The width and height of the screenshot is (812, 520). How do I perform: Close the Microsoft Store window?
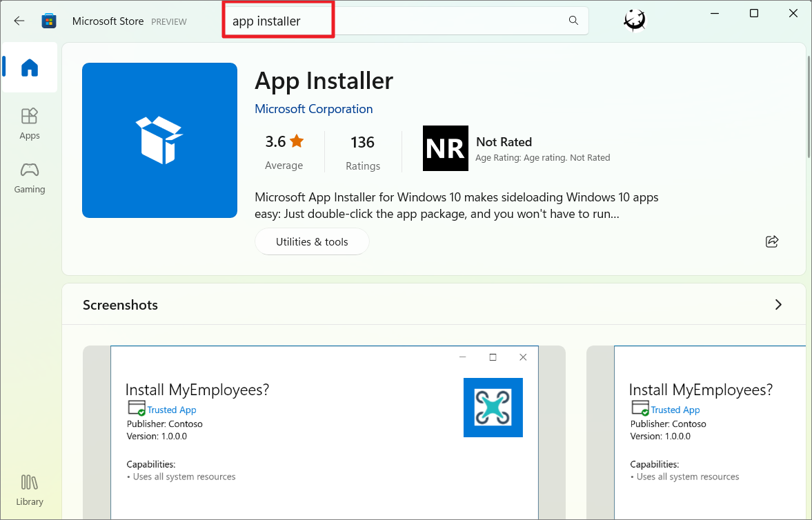pos(793,14)
